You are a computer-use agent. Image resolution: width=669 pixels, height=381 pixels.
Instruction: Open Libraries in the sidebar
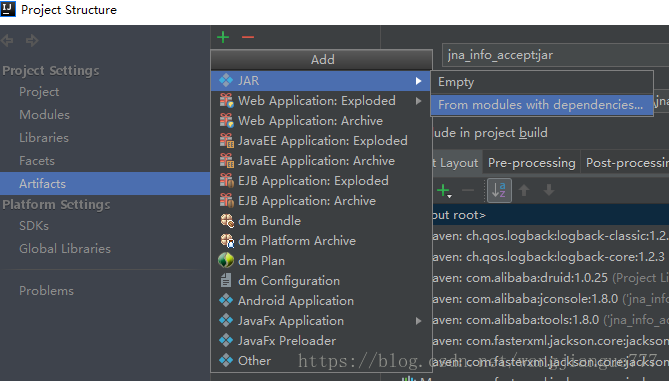[x=44, y=138]
